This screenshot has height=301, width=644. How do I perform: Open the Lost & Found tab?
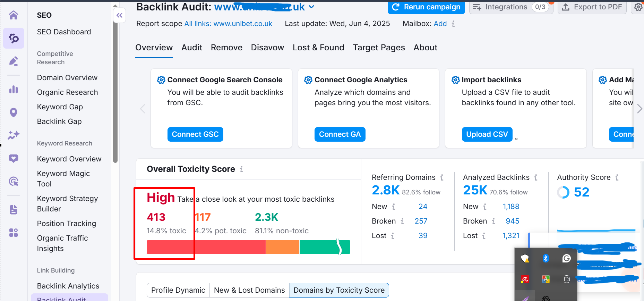[x=318, y=48]
